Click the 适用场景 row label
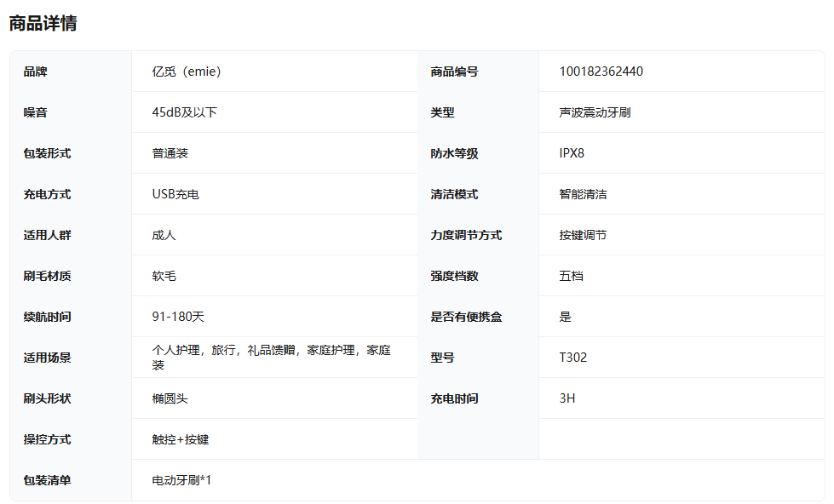Screen dimensions: 834x504 47,358
